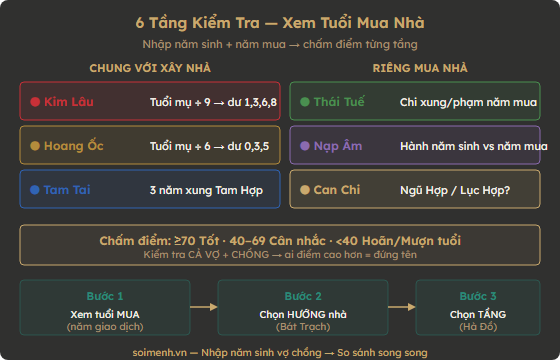Click the subtitle 'Nhập năm sinh + năm mua'

(214, 44)
